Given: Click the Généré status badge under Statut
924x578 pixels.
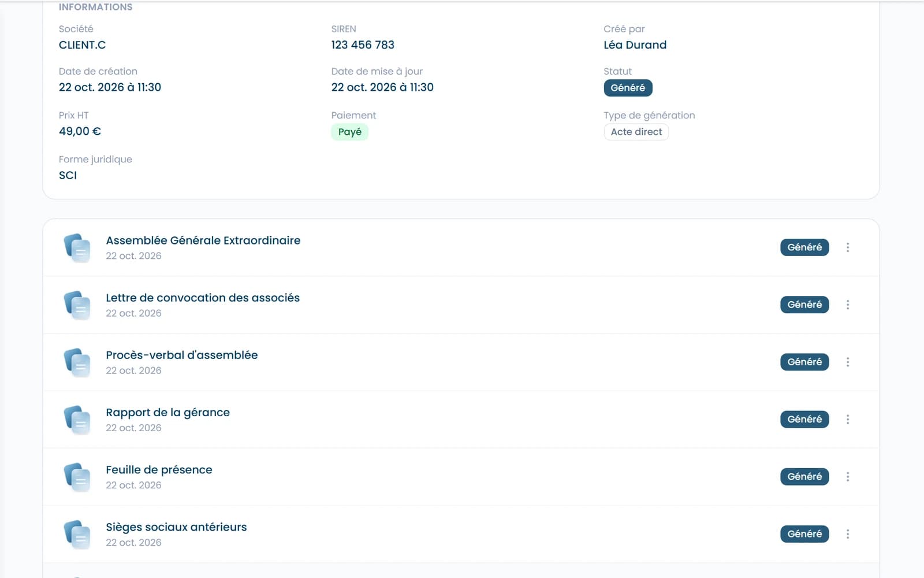Looking at the screenshot, I should tap(628, 88).
